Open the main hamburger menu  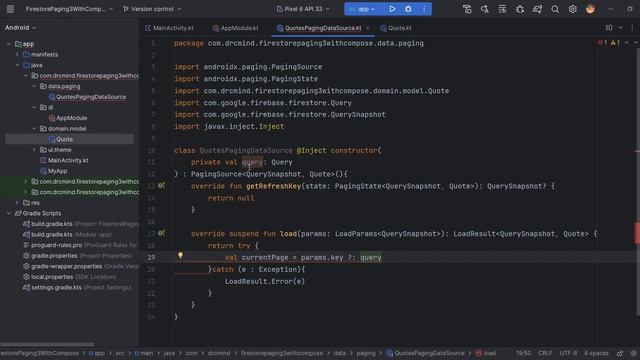pyautogui.click(x=10, y=9)
